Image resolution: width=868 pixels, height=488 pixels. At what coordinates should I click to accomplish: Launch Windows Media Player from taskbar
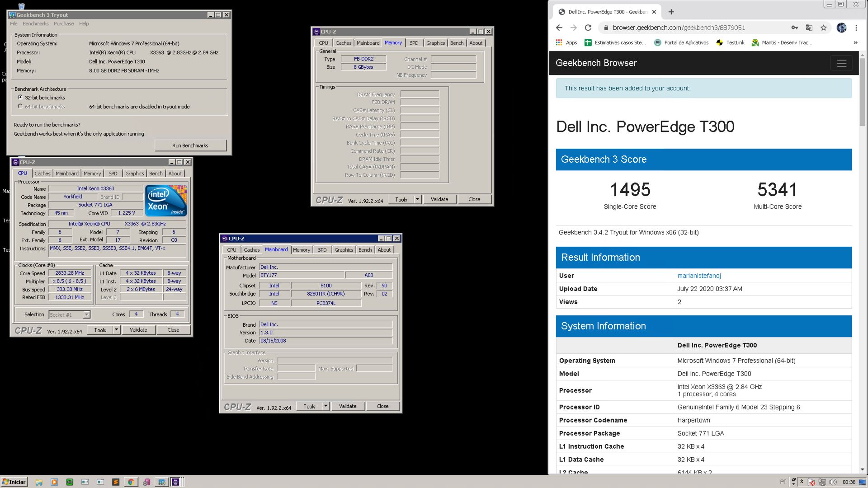pos(54,482)
